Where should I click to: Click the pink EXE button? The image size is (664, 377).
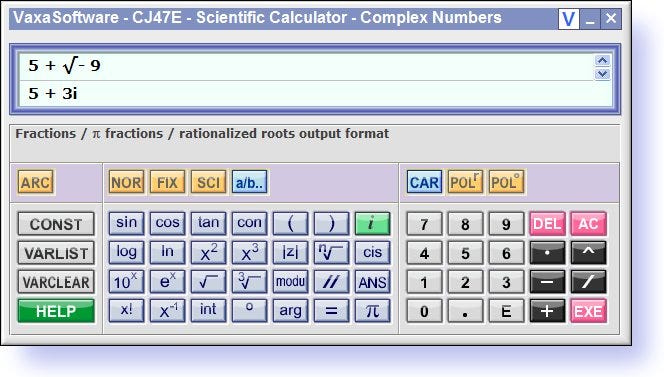(x=588, y=311)
